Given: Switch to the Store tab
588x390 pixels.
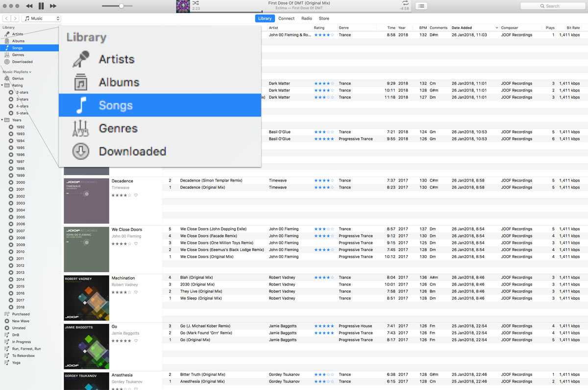Looking at the screenshot, I should tap(324, 19).
